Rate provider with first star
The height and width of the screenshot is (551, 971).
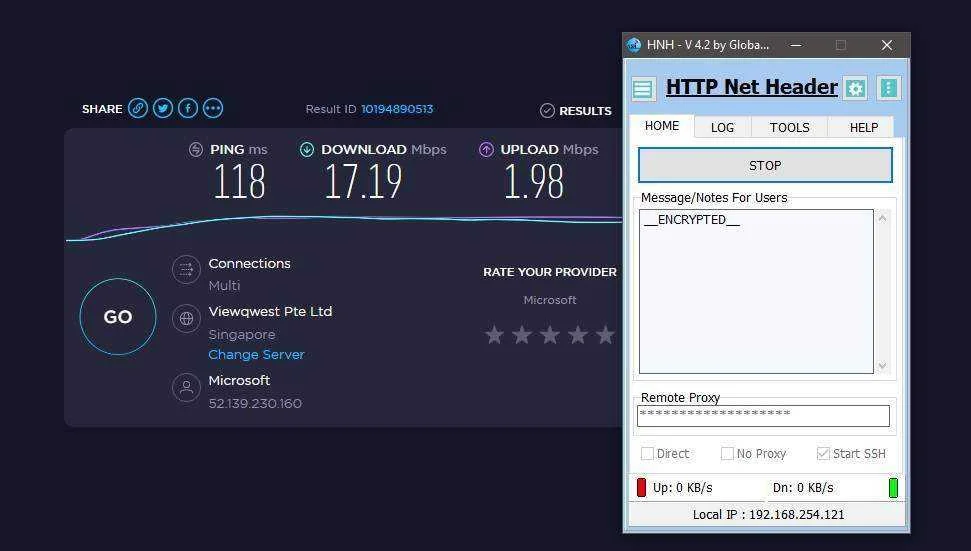point(494,335)
